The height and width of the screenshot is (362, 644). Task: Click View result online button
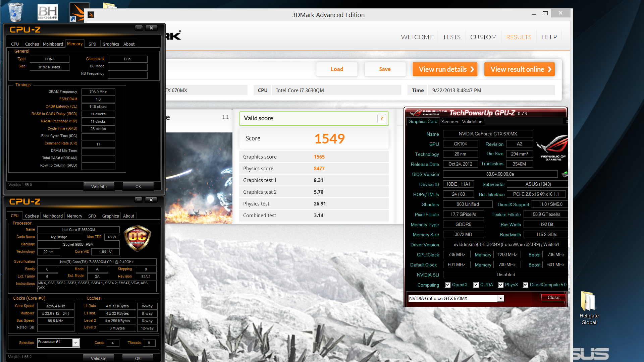click(520, 69)
